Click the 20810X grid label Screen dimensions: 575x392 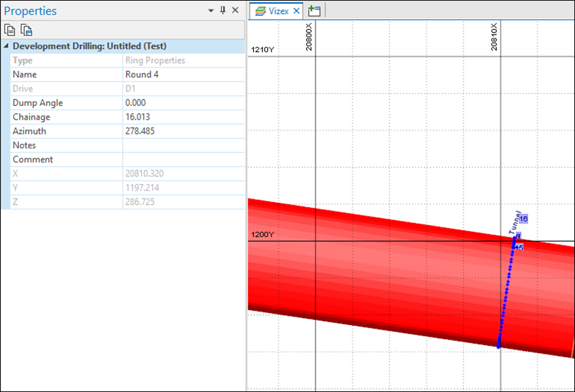(494, 36)
